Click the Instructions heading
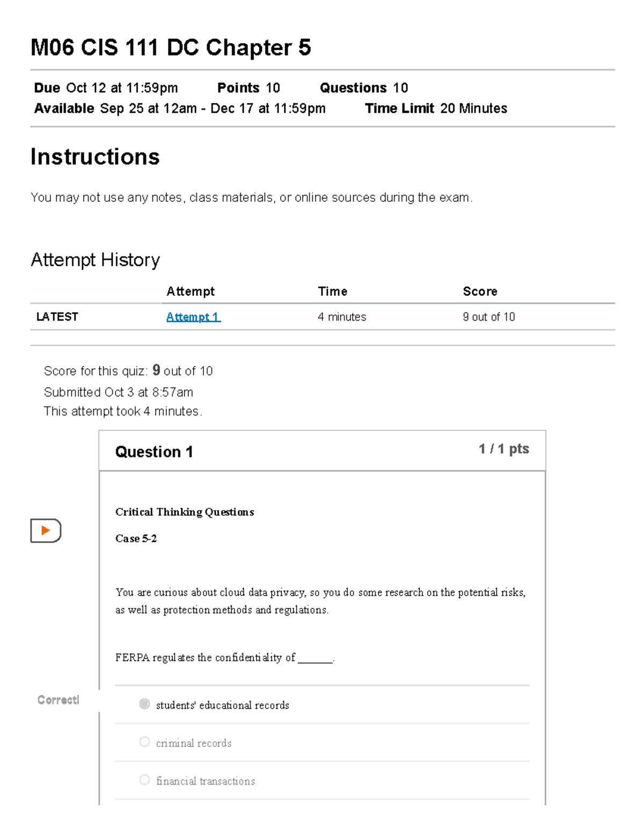Image resolution: width=644 pixels, height=834 pixels. [x=95, y=156]
